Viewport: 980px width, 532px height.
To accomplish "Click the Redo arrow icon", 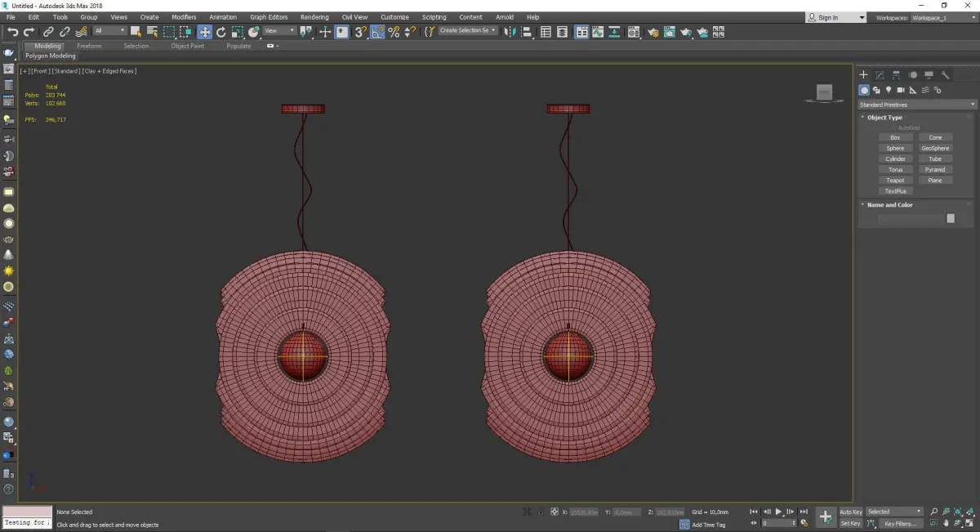I will [x=29, y=32].
